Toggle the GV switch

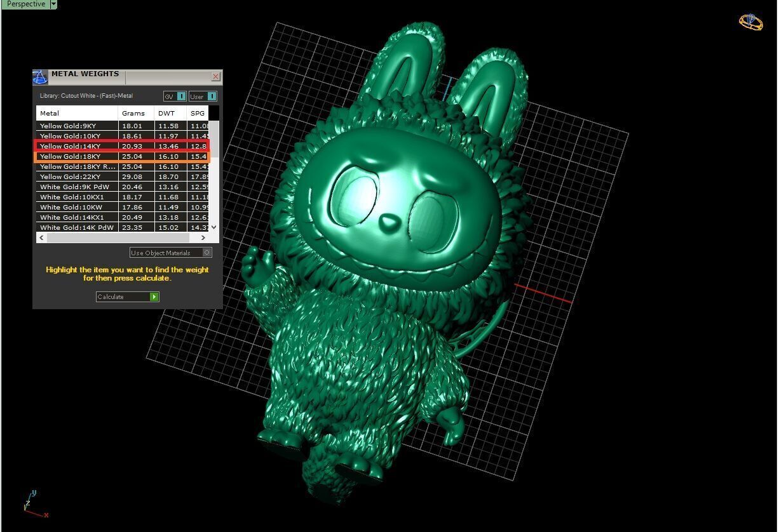pyautogui.click(x=175, y=96)
